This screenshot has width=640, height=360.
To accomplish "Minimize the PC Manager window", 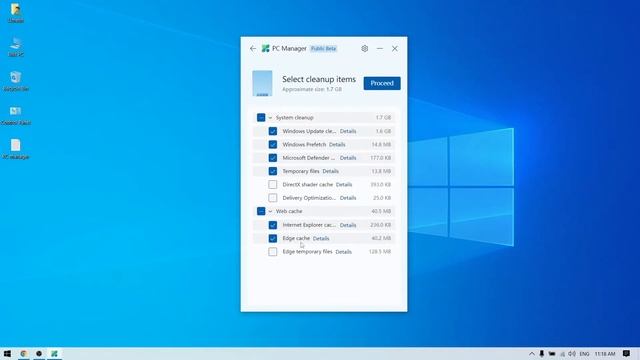I will pos(380,49).
